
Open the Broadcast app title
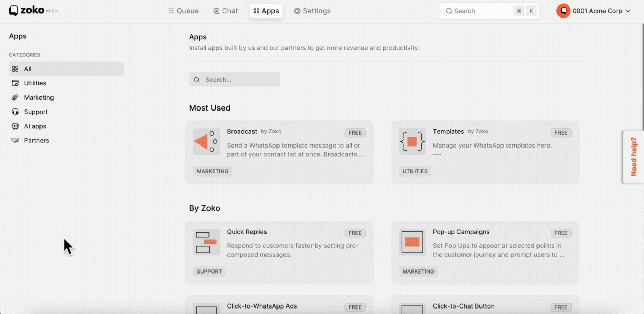click(242, 132)
